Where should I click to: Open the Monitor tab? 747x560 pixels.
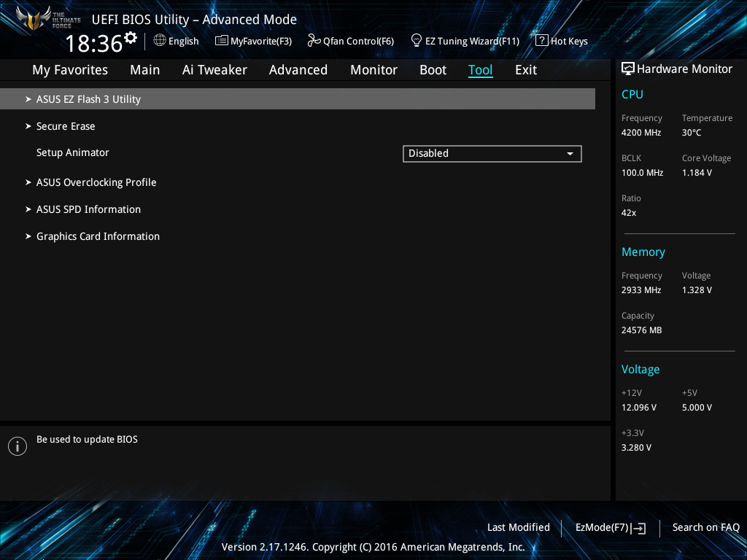(374, 70)
